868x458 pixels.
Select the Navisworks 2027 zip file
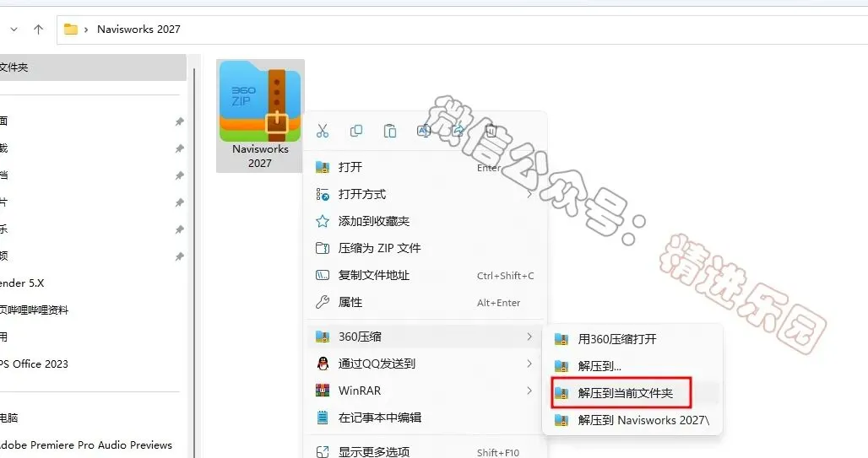[x=260, y=116]
